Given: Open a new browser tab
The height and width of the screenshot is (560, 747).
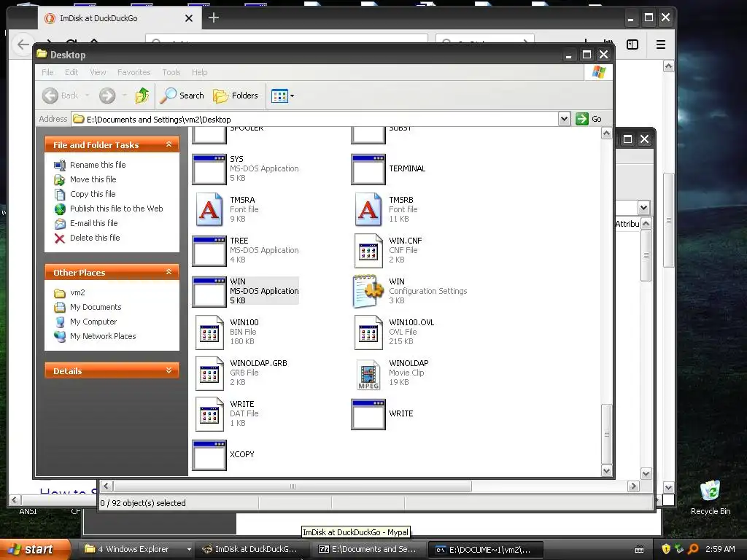Looking at the screenshot, I should [214, 18].
